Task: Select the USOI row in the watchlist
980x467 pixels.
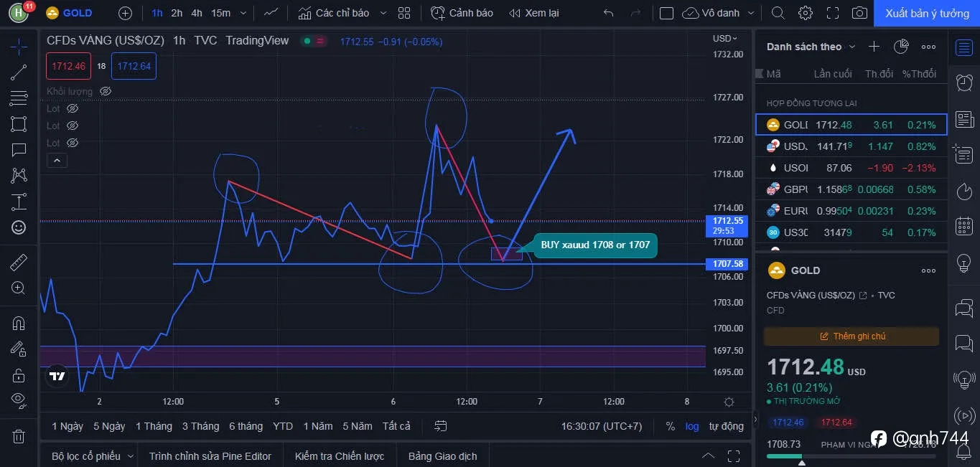Action: 851,168
